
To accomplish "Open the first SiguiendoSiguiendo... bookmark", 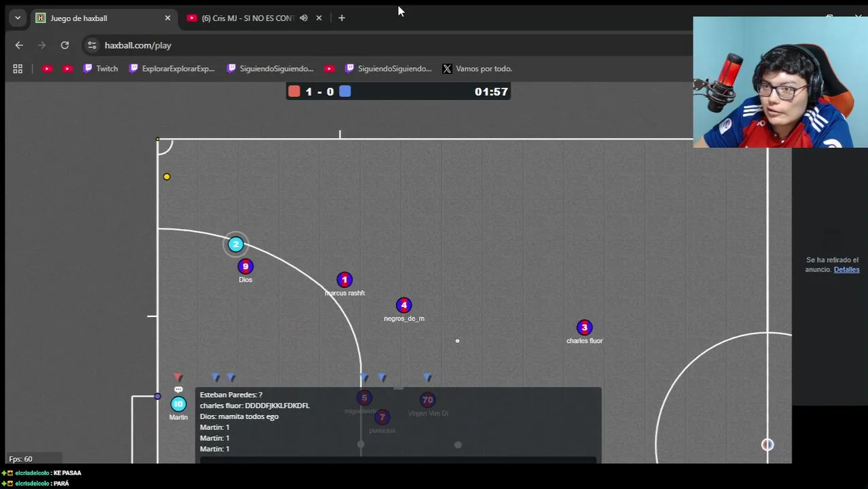I will (270, 69).
